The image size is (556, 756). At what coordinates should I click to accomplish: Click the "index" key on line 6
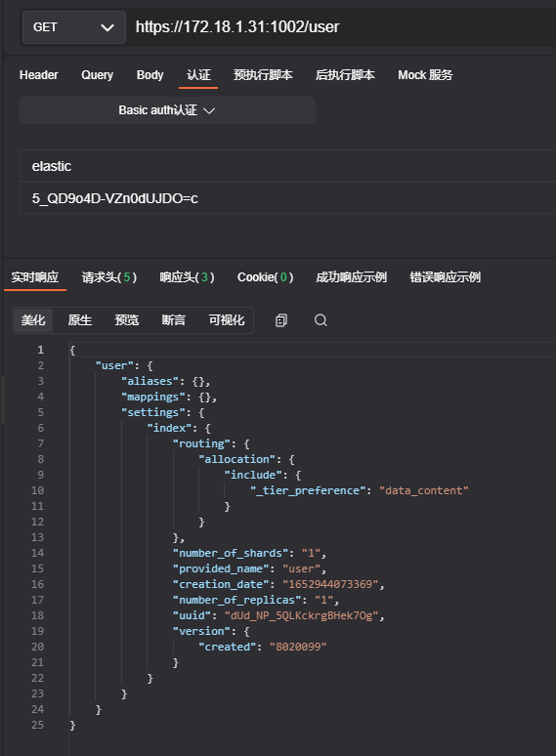click(169, 428)
